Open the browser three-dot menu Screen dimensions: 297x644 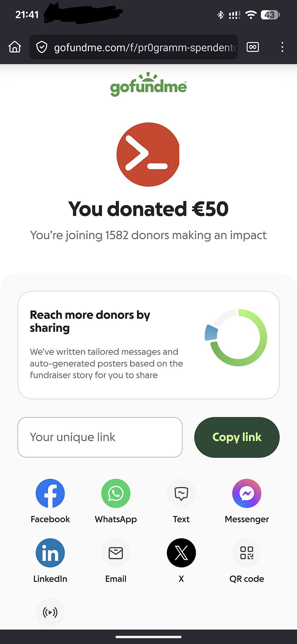point(282,47)
